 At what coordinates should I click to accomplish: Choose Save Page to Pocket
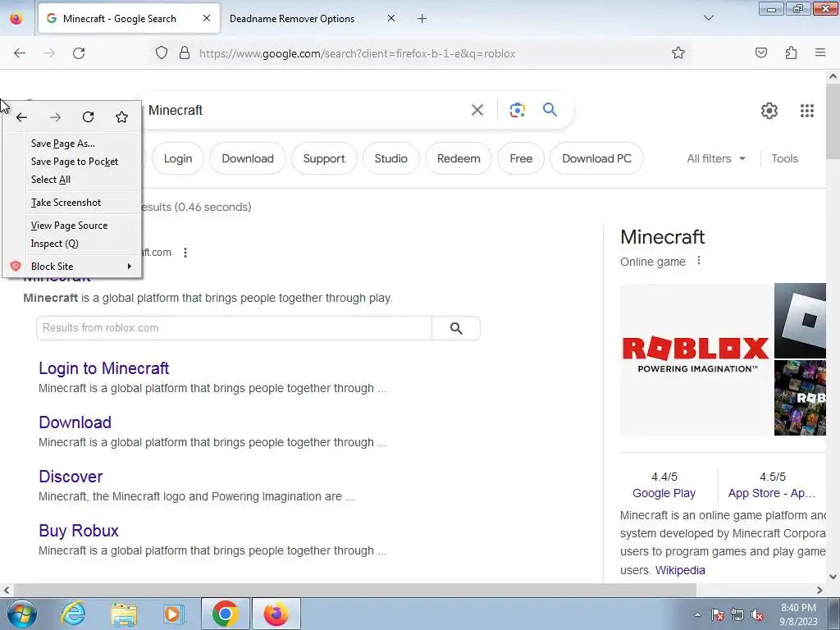pyautogui.click(x=72, y=162)
